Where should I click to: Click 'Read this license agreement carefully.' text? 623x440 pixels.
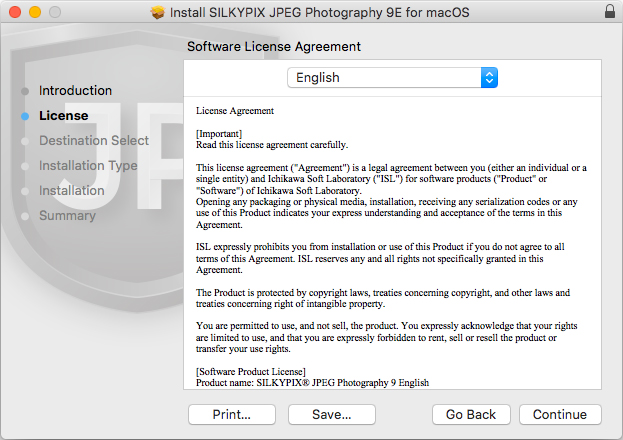[x=272, y=145]
